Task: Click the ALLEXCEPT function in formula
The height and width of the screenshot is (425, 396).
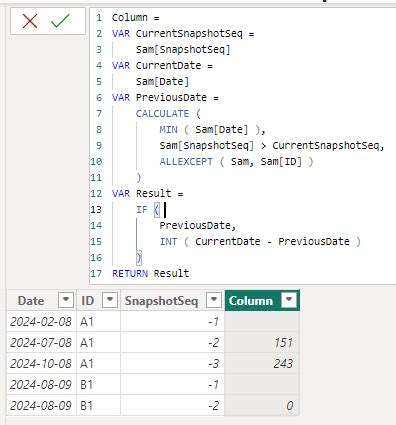Action: point(186,162)
